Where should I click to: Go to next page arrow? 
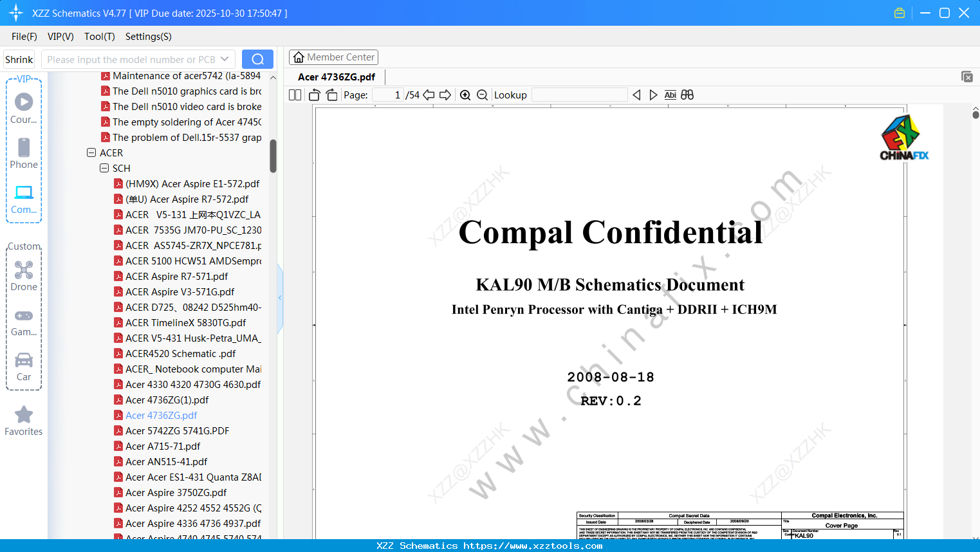pyautogui.click(x=445, y=95)
